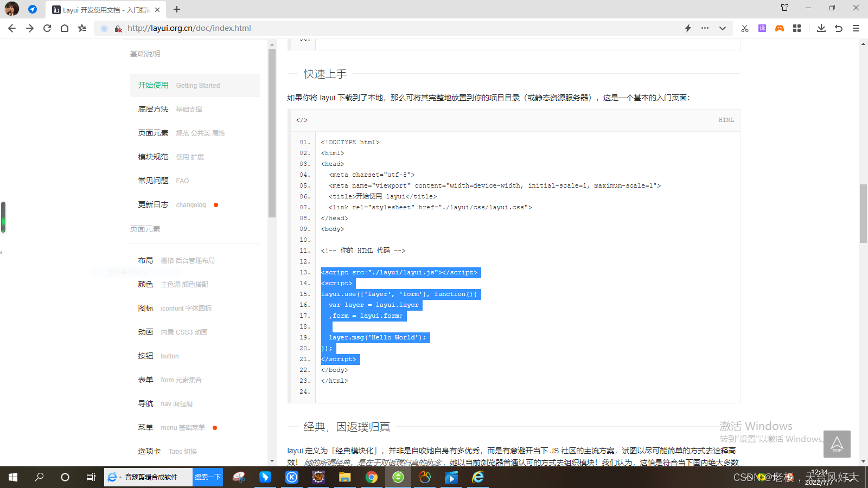Click the 'TOP' back-to-top button

837,444
